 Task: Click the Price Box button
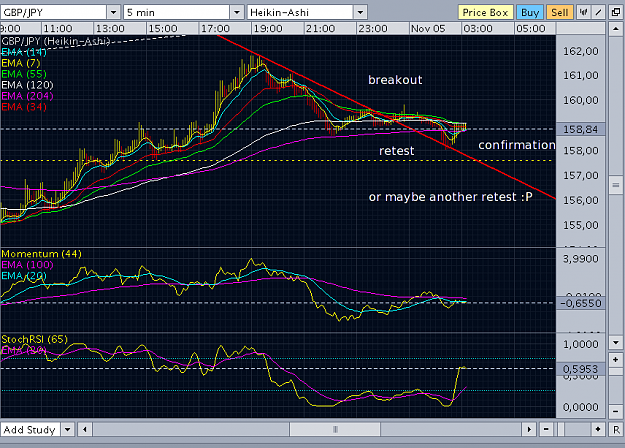pos(485,12)
